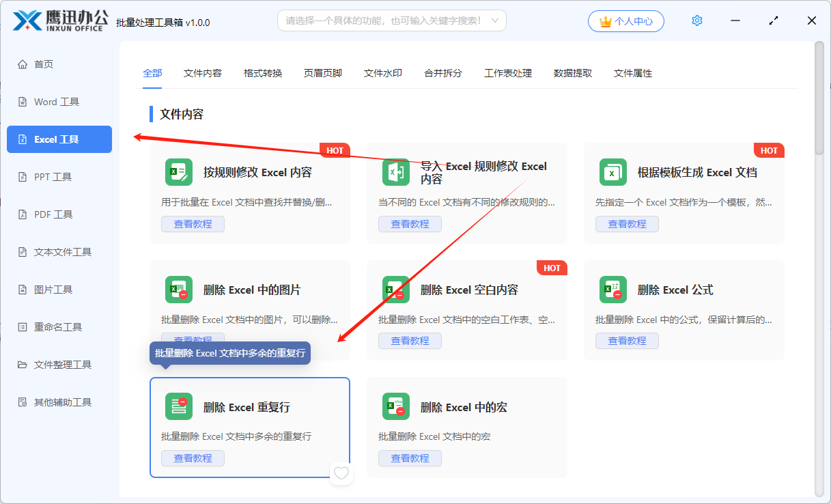The image size is (831, 504).
Task: Open the 根据模板生成 Excel 文档 icon
Action: 613,172
